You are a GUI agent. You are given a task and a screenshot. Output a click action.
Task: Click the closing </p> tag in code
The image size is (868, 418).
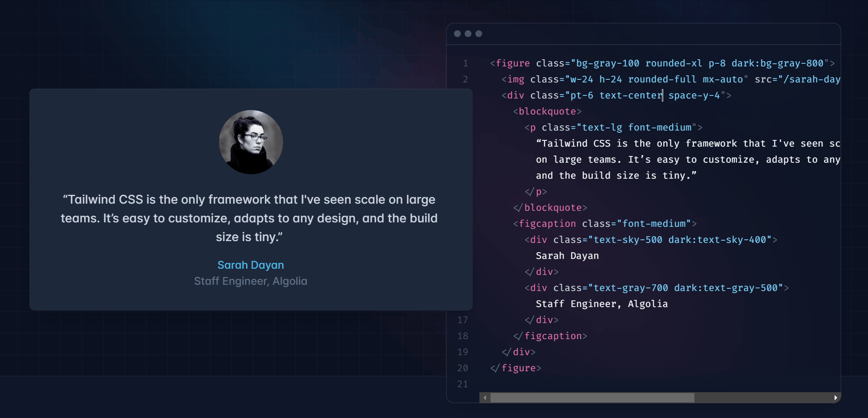[535, 192]
